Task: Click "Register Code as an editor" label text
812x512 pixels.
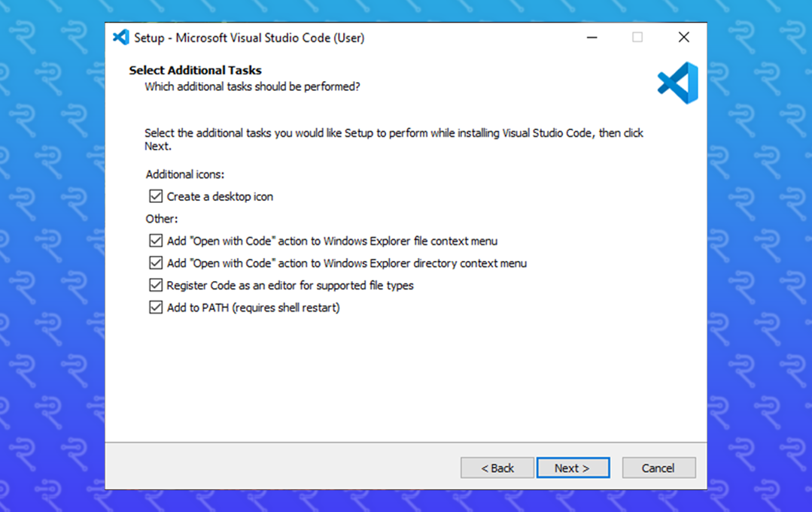Action: [x=290, y=286]
